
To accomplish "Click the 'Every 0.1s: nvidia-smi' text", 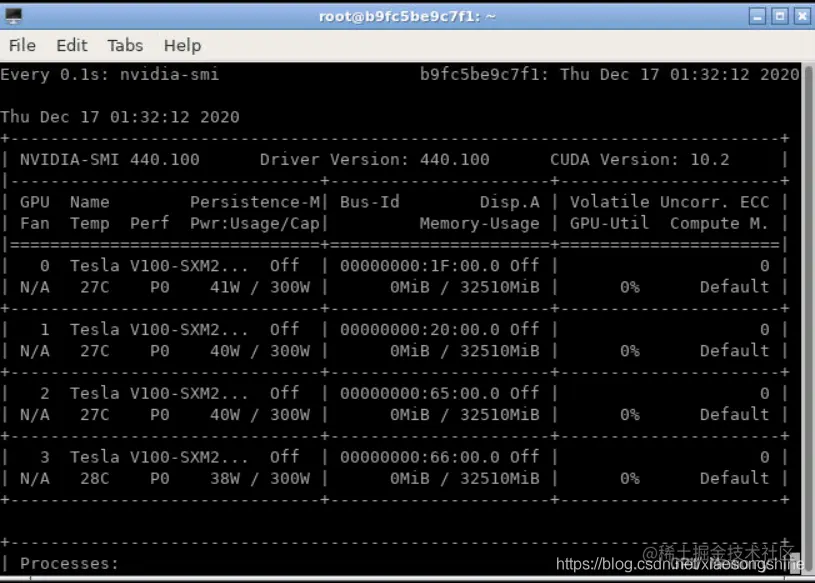I will (x=110, y=74).
